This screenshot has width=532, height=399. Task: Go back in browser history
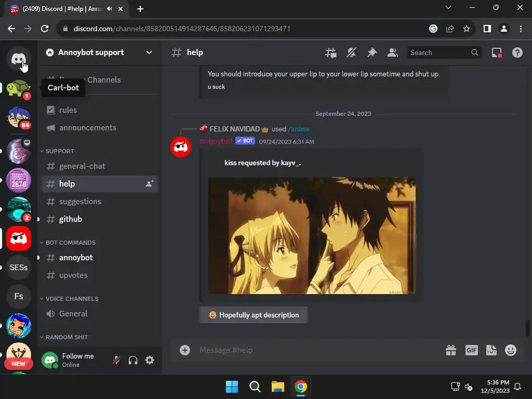click(x=11, y=29)
